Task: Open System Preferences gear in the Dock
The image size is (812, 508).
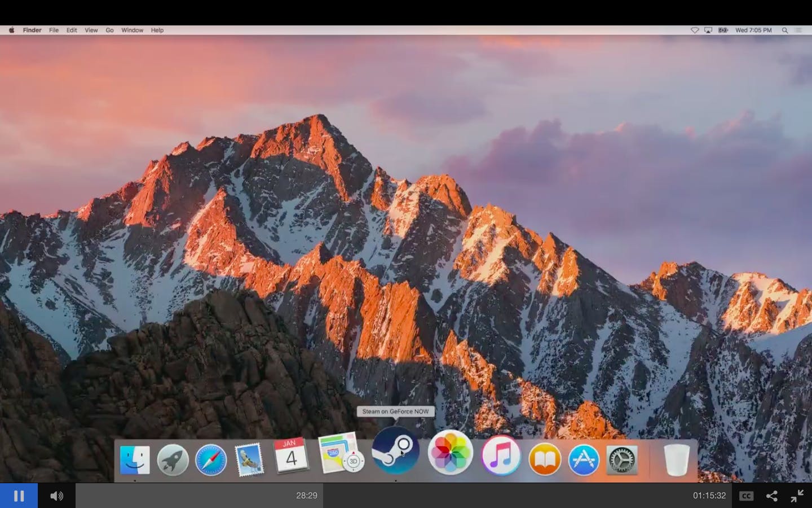Action: 622,459
